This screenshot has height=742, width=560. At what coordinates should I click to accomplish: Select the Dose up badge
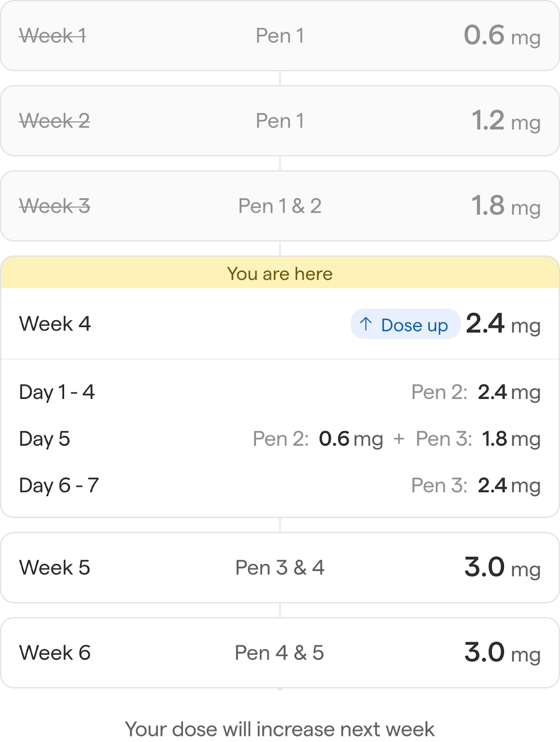(x=405, y=324)
